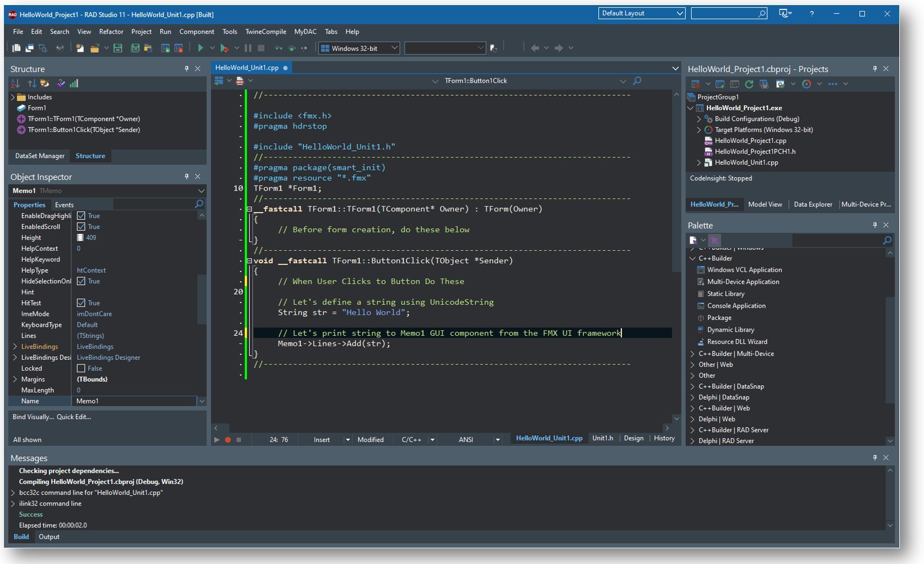Toggle the EnabledScroll True checkbox

pos(81,227)
